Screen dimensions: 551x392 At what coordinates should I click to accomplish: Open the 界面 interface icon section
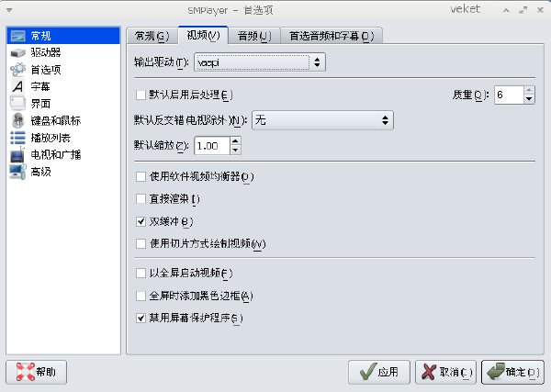click(17, 103)
